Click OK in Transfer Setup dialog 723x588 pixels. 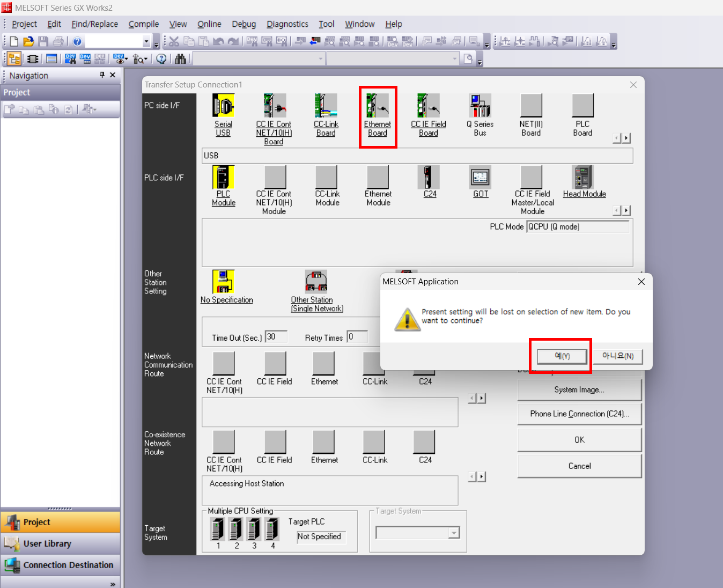pos(579,440)
